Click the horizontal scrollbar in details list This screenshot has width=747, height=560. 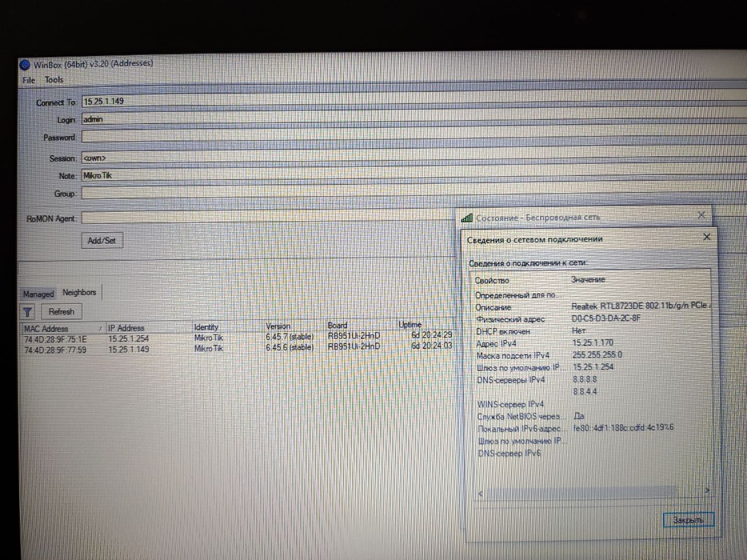click(x=581, y=492)
